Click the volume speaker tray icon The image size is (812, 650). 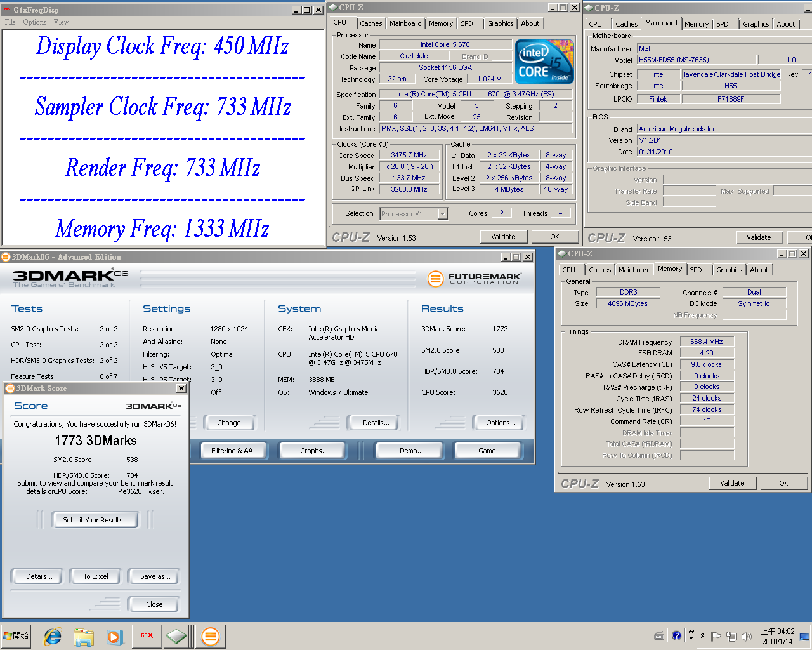[747, 636]
